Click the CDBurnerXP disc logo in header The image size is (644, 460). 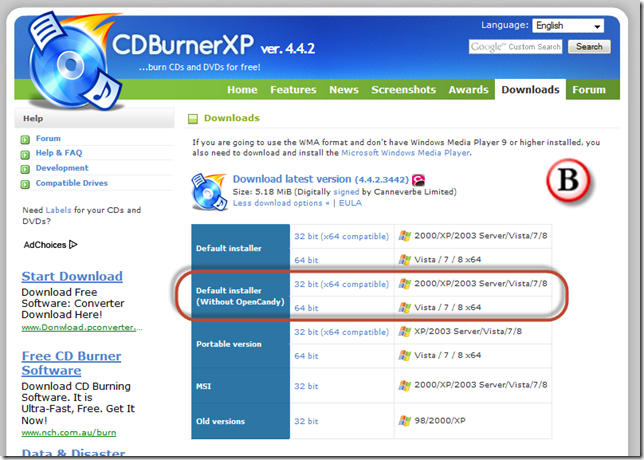coord(75,62)
